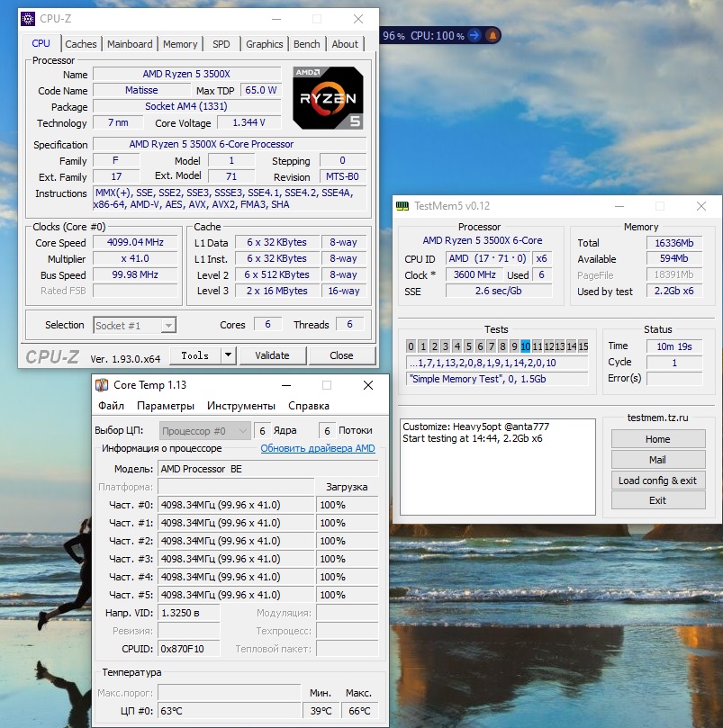Click the Available memory 594Mb value
Screen dimensions: 723x728
[674, 258]
